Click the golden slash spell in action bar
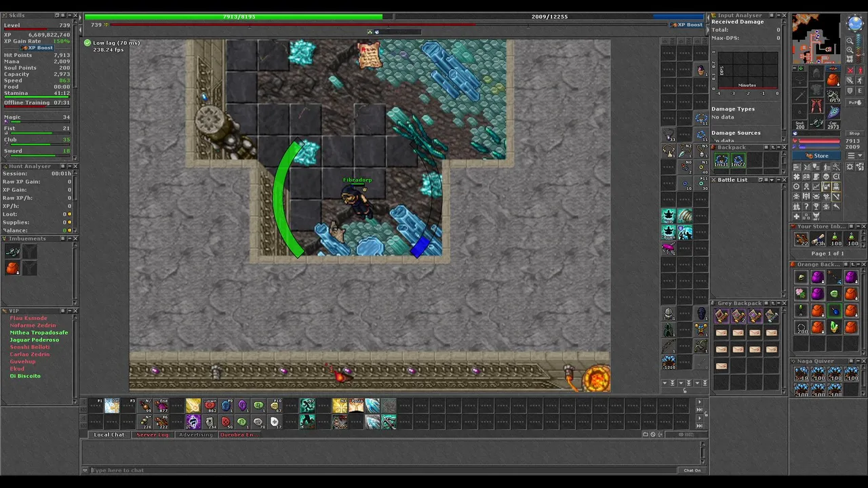Viewport: 868px width, 488px height. coord(193,405)
